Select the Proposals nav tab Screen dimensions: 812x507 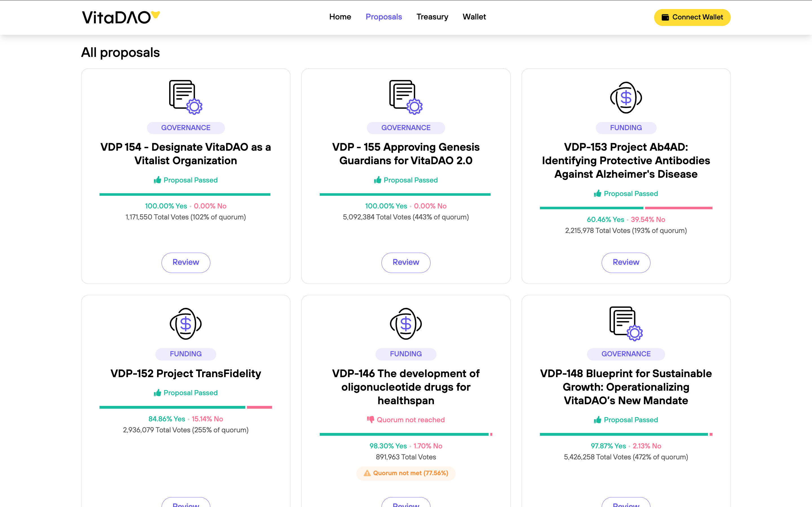tap(383, 17)
